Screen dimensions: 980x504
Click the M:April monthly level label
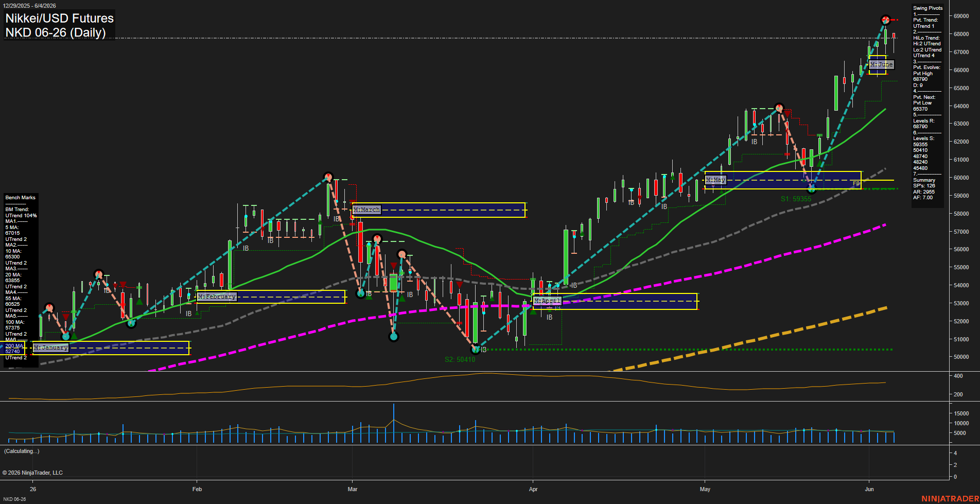tap(547, 301)
